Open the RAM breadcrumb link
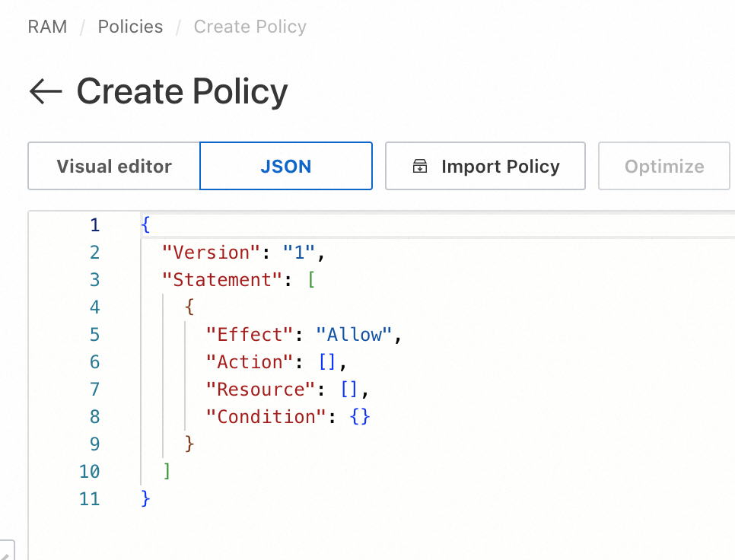The width and height of the screenshot is (735, 560). point(47,27)
